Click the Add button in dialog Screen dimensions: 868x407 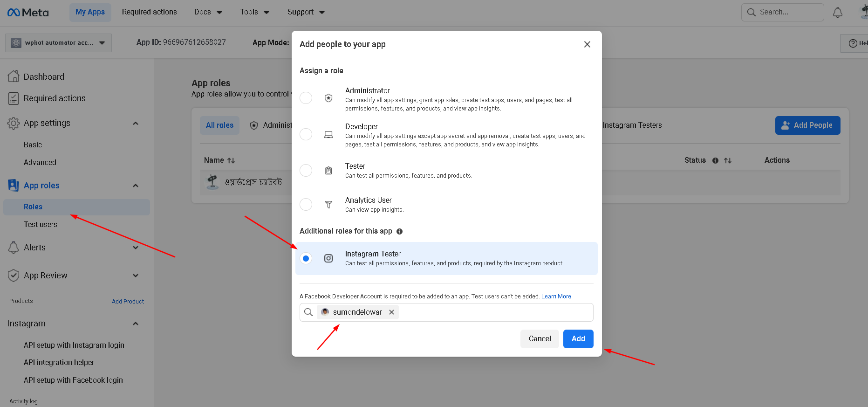(x=578, y=339)
